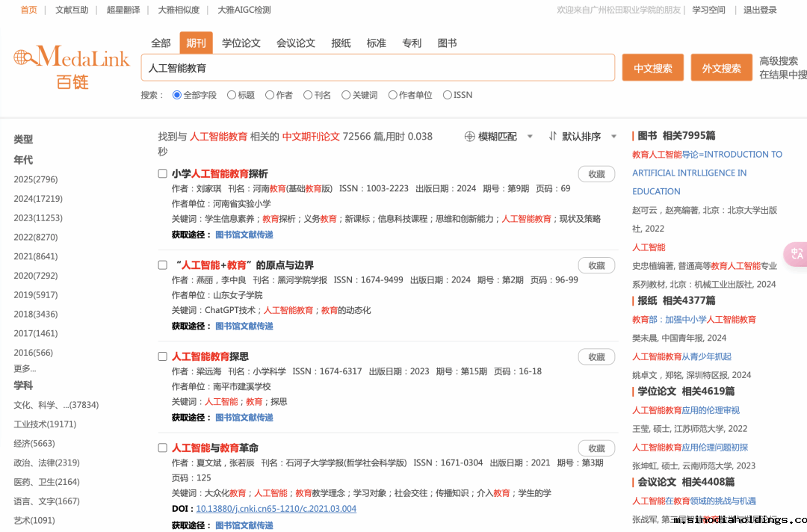This screenshot has width=807, height=532.
Task: Open the DOI link 10.13880/j.cnki.cn65-1210
Action: point(276,509)
